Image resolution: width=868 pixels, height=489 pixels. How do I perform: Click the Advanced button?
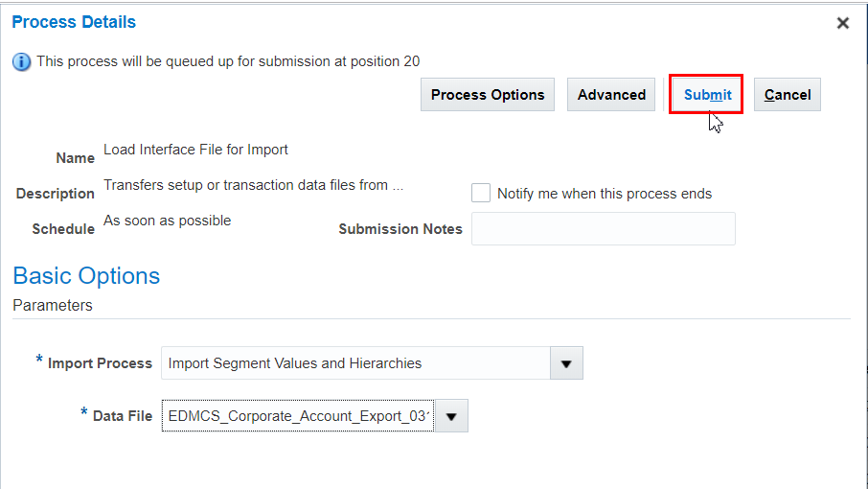tap(611, 95)
